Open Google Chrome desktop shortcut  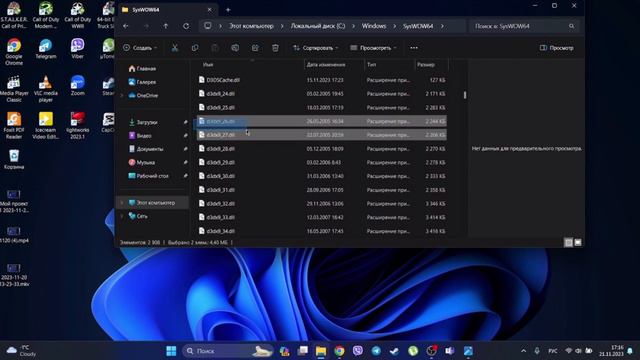14,51
